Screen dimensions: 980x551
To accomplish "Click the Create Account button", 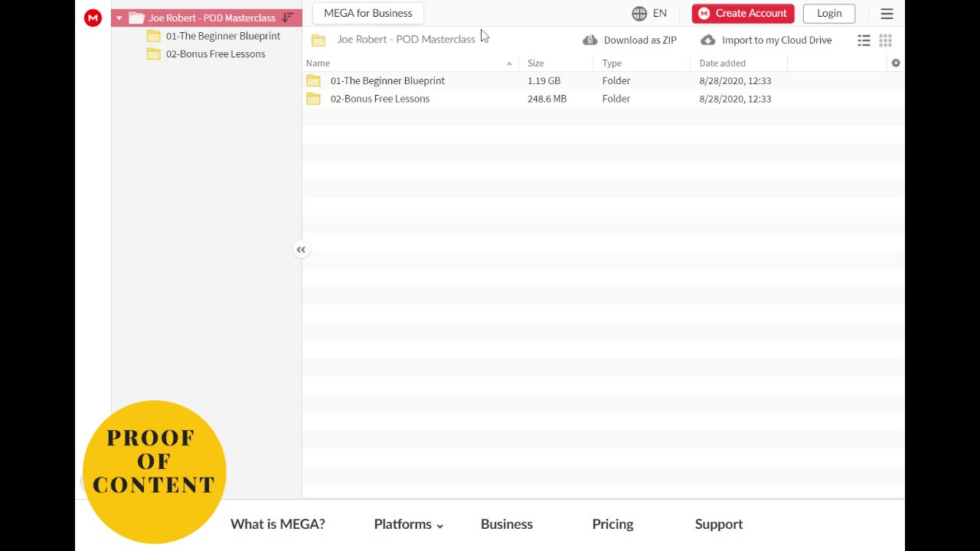I will tap(743, 13).
